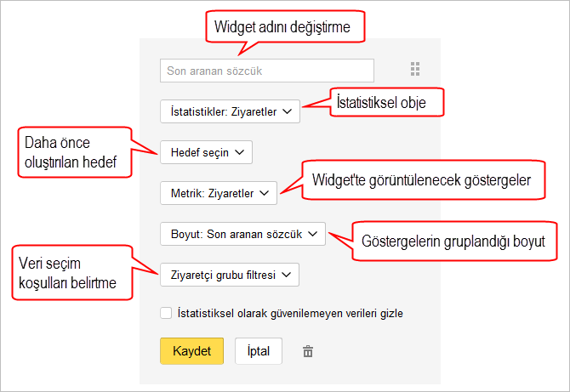The width and height of the screenshot is (570, 392).
Task: Click the İstatistiksel obje callout label
Action: (387, 102)
